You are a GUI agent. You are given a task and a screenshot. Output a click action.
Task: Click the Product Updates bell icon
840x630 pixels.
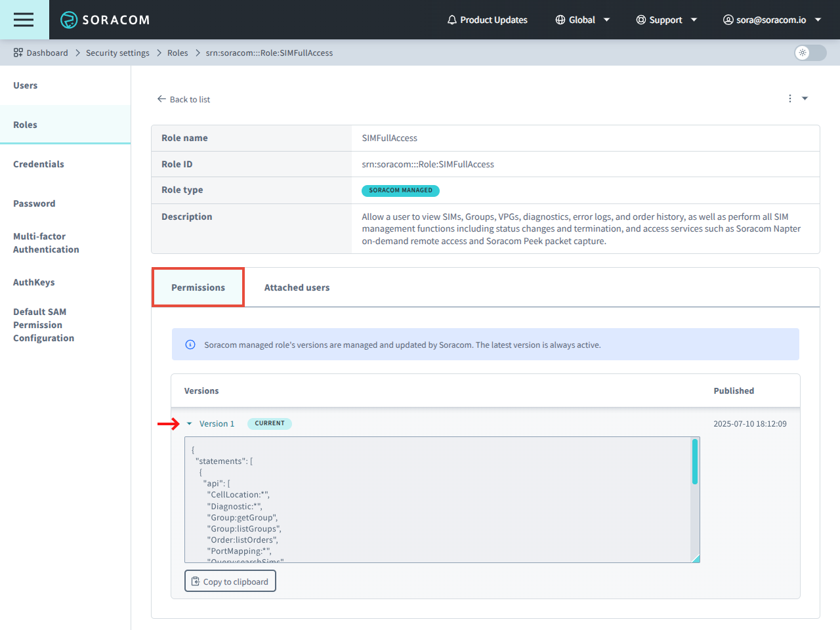point(451,20)
